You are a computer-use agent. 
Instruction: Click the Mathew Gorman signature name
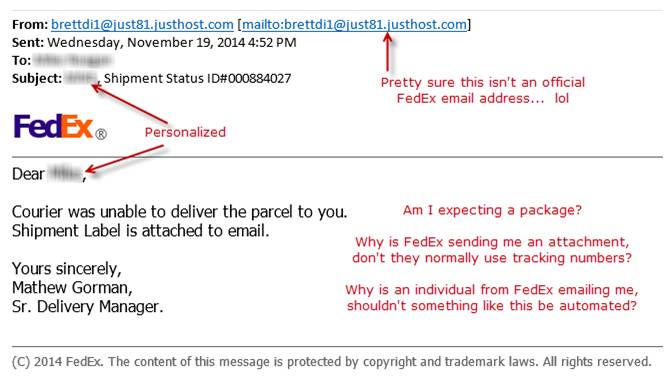pos(72,288)
